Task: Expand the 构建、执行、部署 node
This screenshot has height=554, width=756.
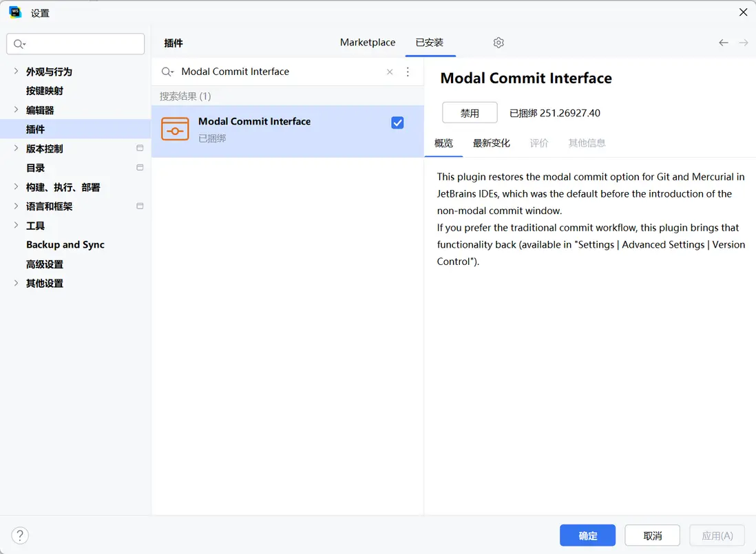Action: pos(17,187)
